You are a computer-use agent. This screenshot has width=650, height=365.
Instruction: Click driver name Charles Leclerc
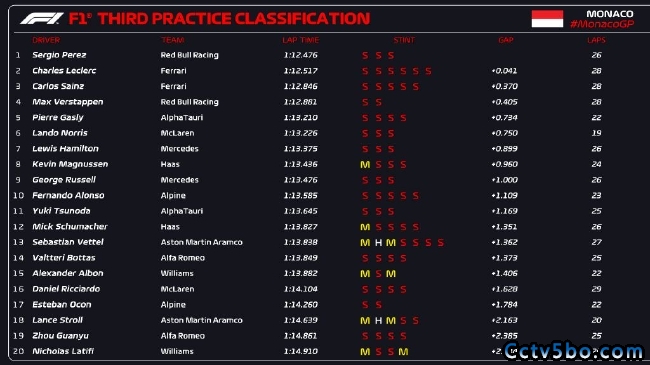coord(64,71)
